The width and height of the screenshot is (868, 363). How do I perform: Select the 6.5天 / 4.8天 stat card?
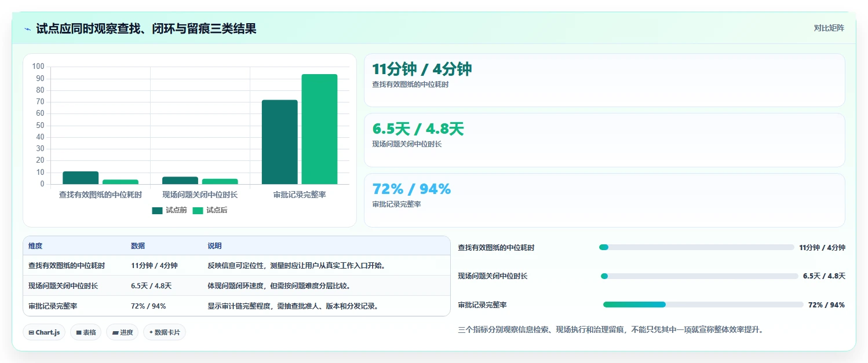click(x=604, y=140)
